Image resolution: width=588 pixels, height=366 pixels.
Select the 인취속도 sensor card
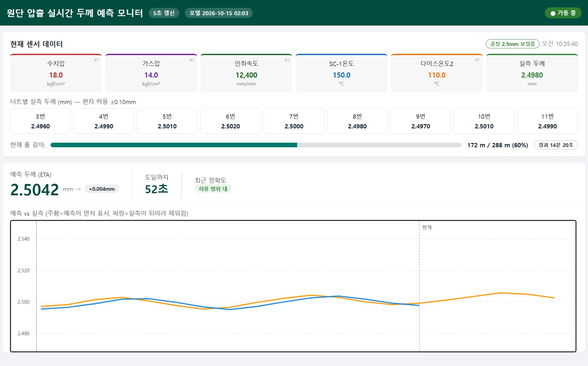246,73
